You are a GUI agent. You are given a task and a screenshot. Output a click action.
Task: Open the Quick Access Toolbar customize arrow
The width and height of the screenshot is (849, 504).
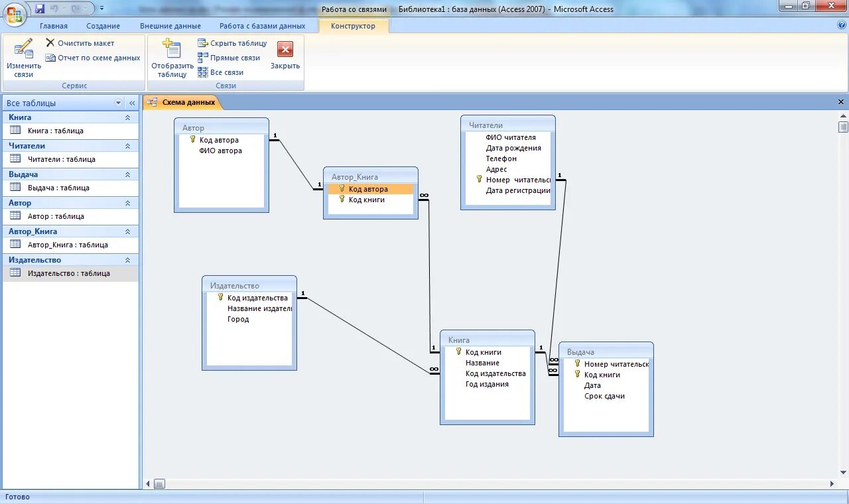pyautogui.click(x=101, y=9)
